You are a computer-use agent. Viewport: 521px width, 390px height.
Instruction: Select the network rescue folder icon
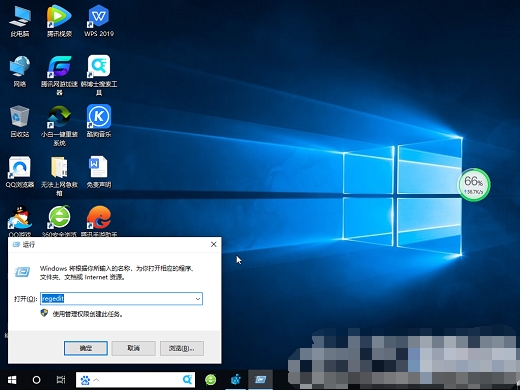pos(59,176)
